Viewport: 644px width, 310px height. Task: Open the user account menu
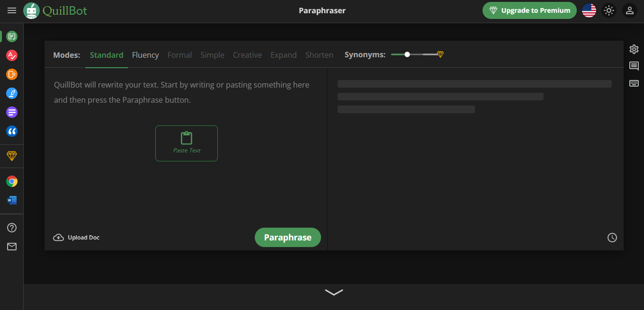629,10
